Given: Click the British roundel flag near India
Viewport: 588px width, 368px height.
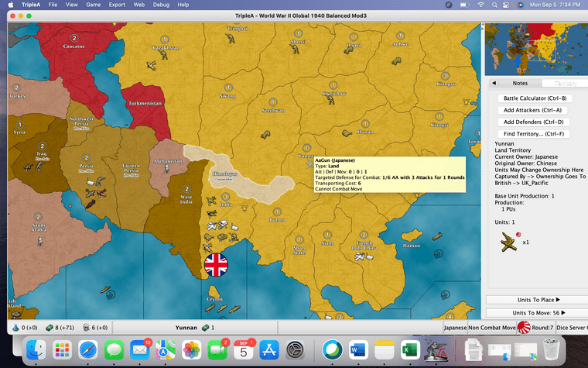Looking at the screenshot, I should tap(216, 265).
